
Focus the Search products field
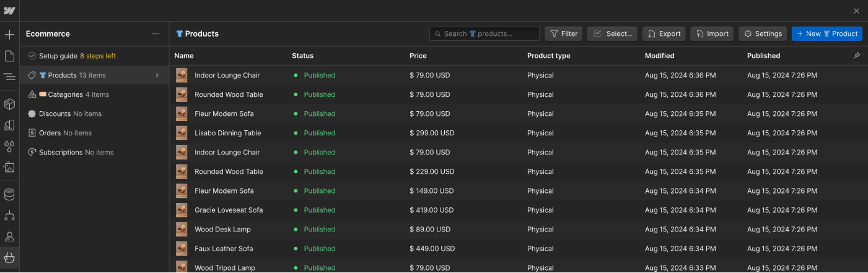click(x=484, y=34)
